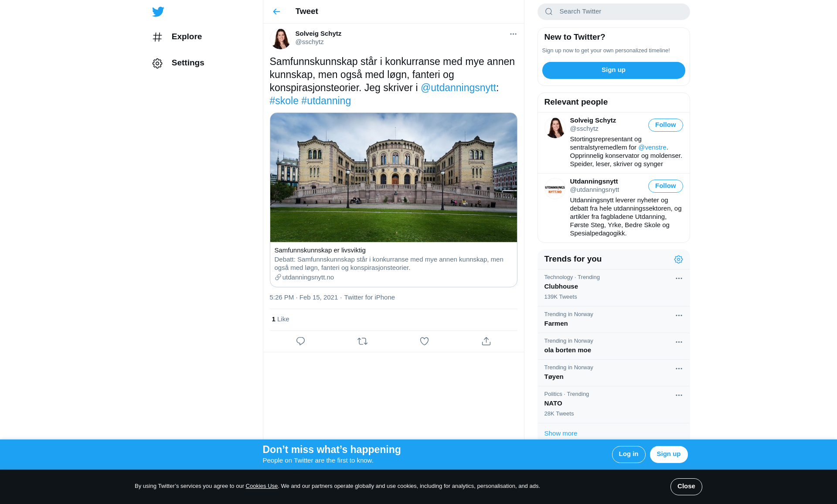
Task: Open the ola borten moe trend
Action: click(x=613, y=346)
